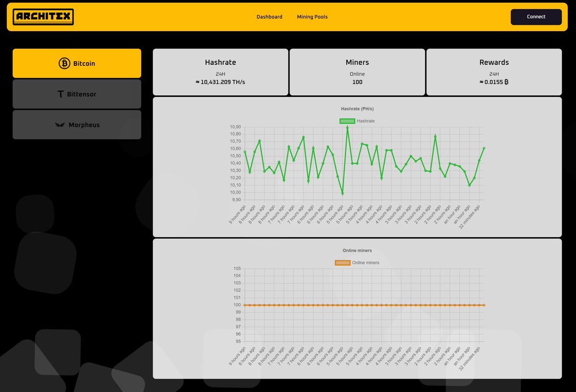Click the Bitcoin coin icon
The width and height of the screenshot is (576, 392).
tap(64, 63)
